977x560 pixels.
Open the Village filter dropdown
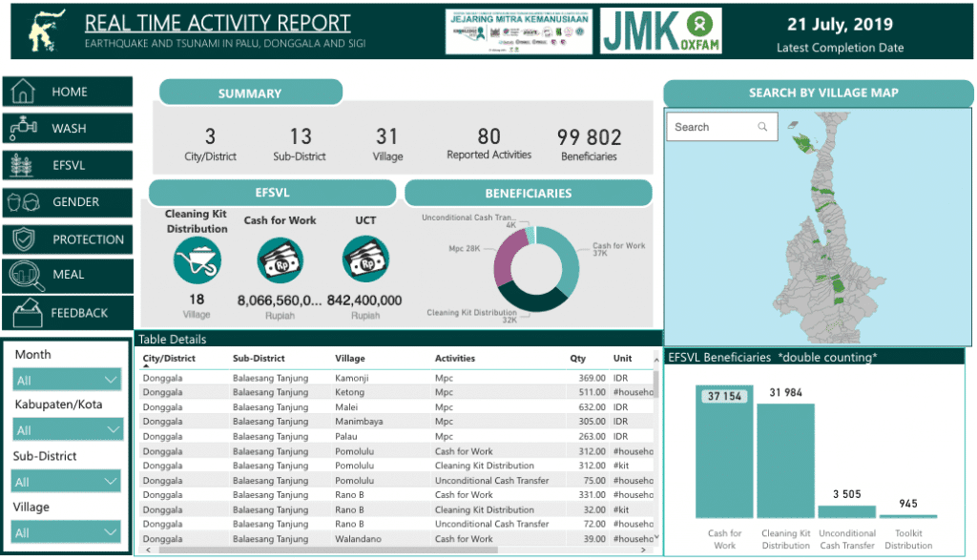tap(66, 532)
